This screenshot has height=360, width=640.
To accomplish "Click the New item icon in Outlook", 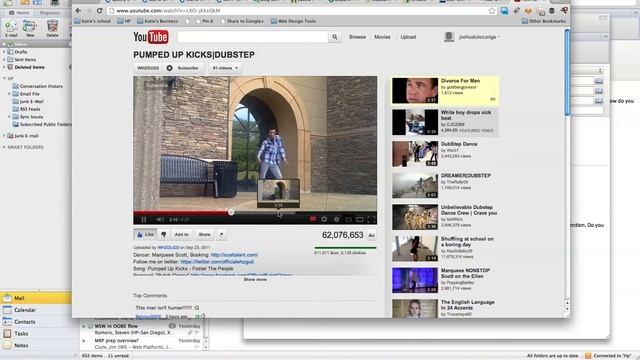I will pyautogui.click(x=30, y=29).
